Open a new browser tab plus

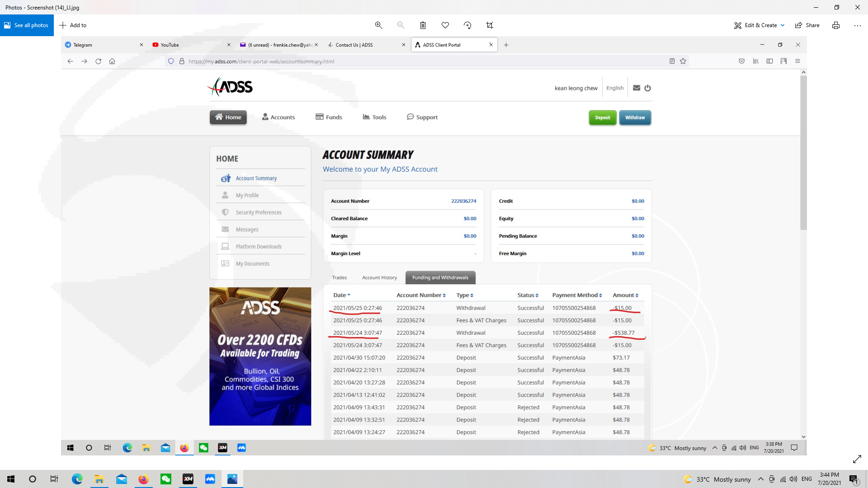tap(506, 45)
